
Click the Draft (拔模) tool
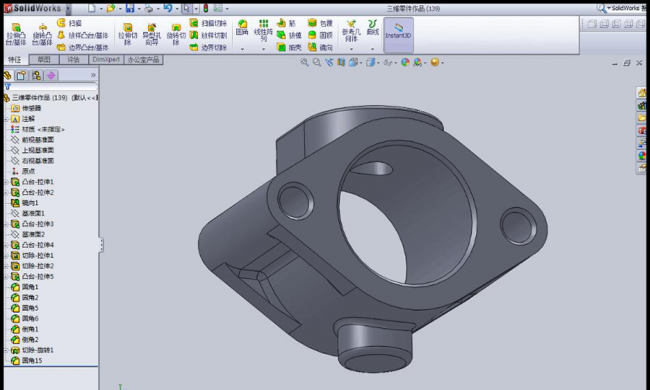point(289,35)
